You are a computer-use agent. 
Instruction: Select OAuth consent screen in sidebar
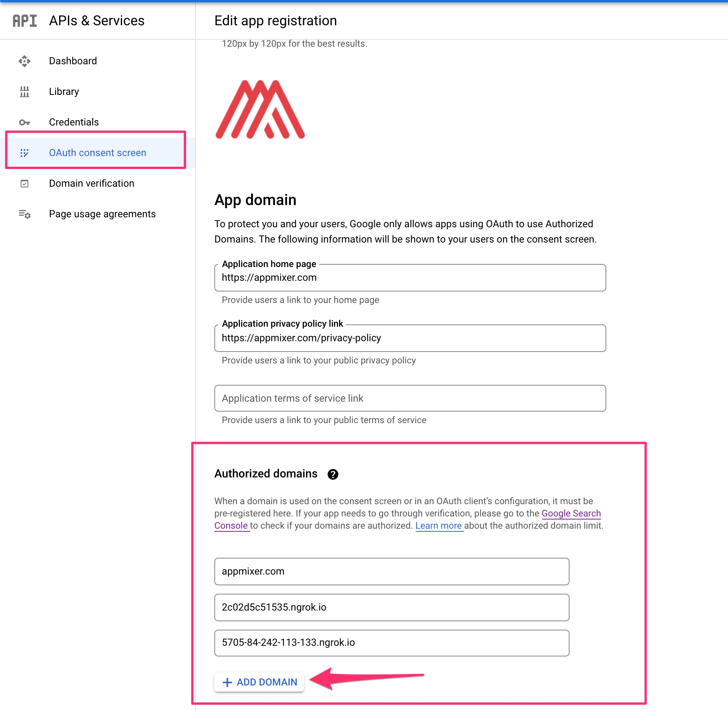click(98, 153)
